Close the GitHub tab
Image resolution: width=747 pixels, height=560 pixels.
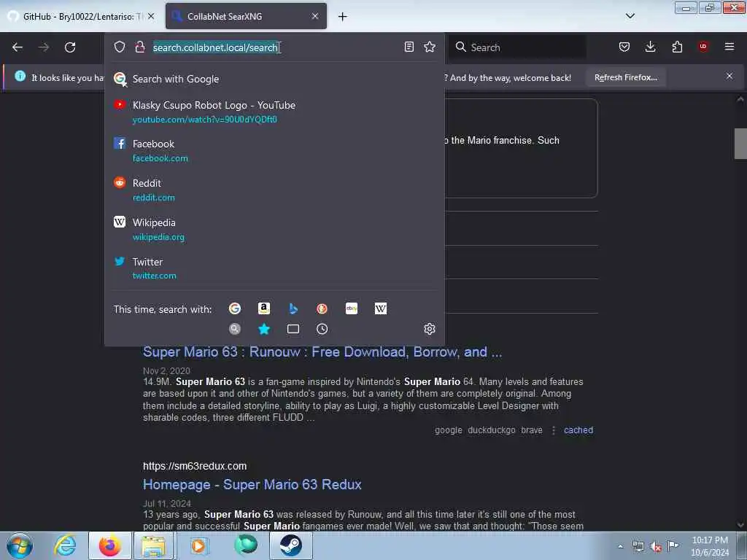[x=151, y=16]
